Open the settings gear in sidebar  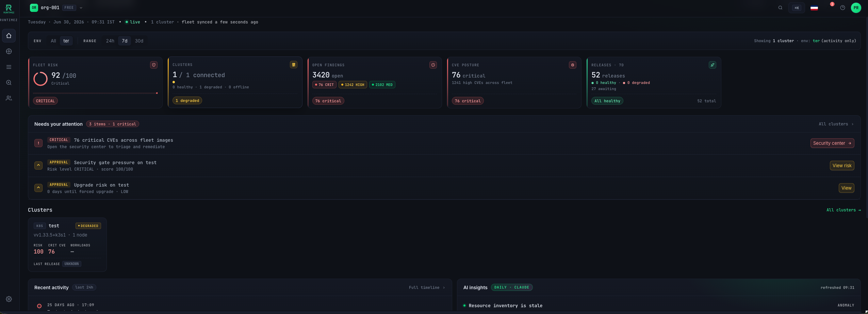(x=9, y=299)
